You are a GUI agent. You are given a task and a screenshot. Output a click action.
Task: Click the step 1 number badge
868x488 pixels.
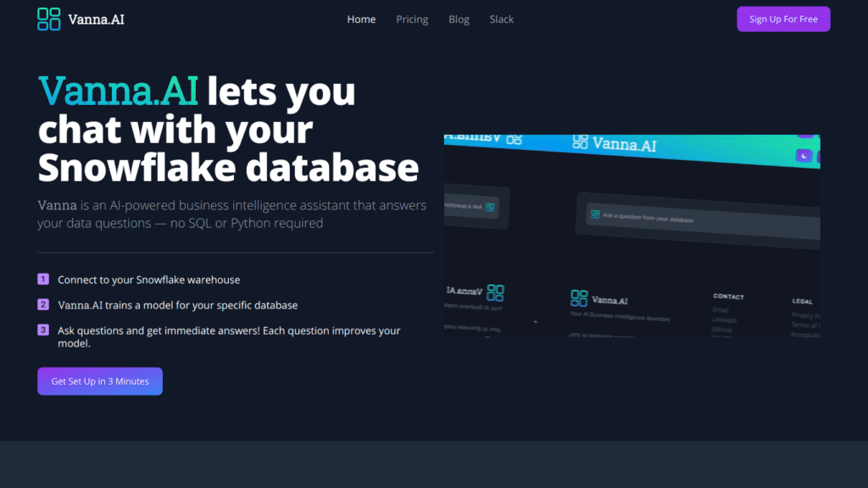coord(43,280)
